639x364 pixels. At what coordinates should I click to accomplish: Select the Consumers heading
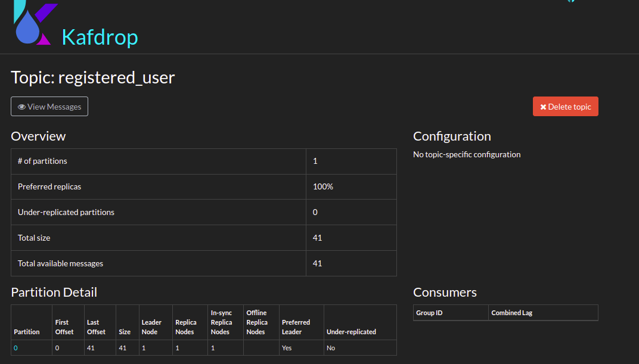[445, 292]
